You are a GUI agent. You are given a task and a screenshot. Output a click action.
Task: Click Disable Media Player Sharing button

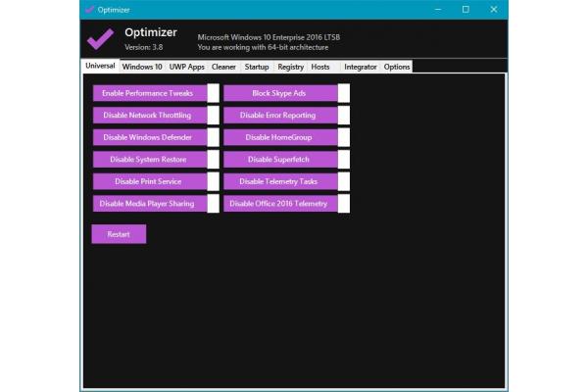(x=150, y=204)
